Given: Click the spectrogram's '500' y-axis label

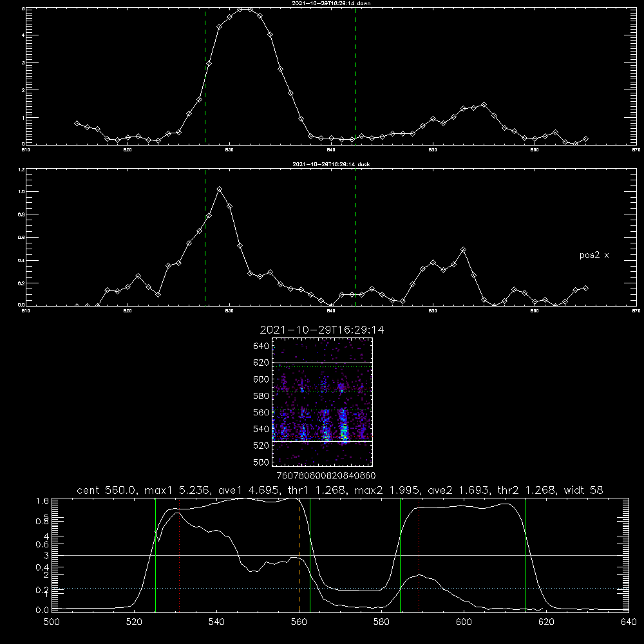Looking at the screenshot, I should (x=261, y=462).
